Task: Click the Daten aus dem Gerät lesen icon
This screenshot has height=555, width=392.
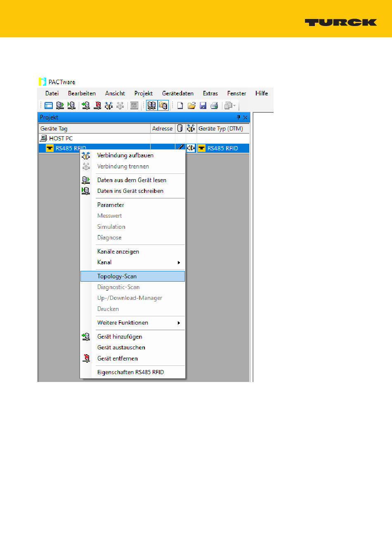Action: coord(86,180)
